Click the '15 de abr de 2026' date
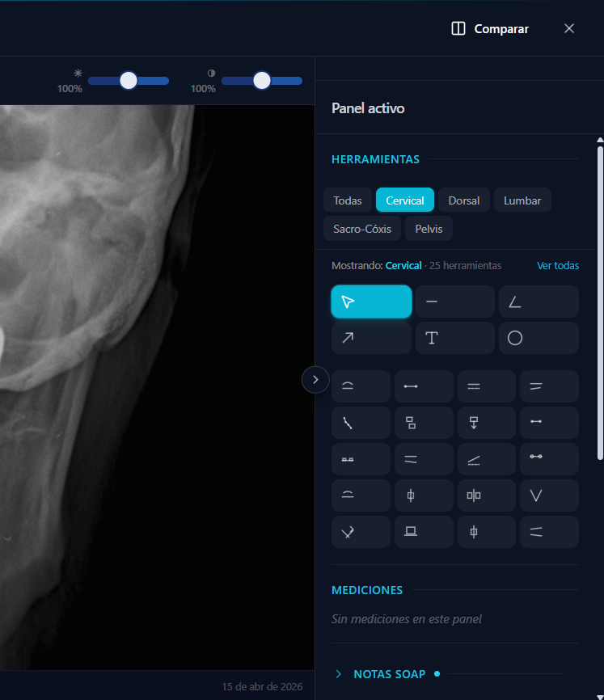 (262, 686)
